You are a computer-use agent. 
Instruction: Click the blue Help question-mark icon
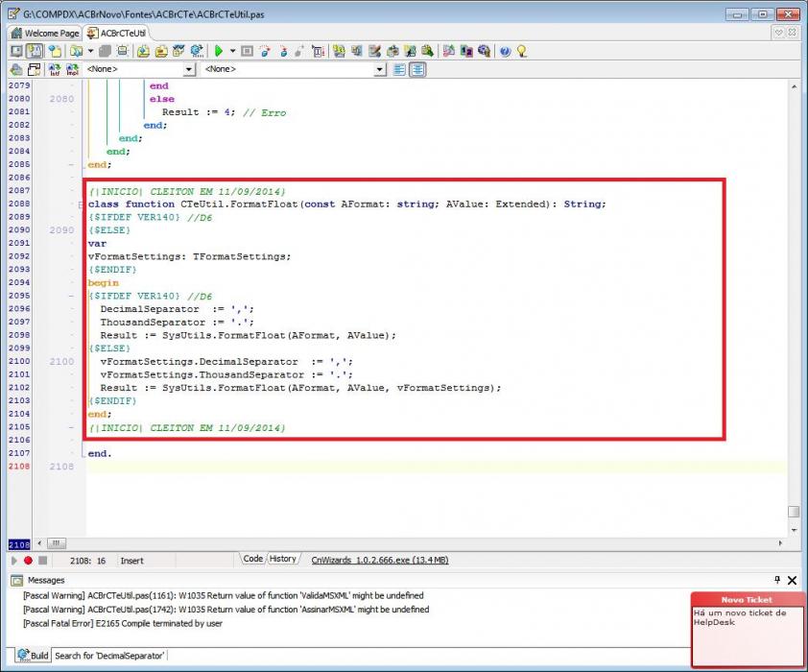(x=505, y=51)
